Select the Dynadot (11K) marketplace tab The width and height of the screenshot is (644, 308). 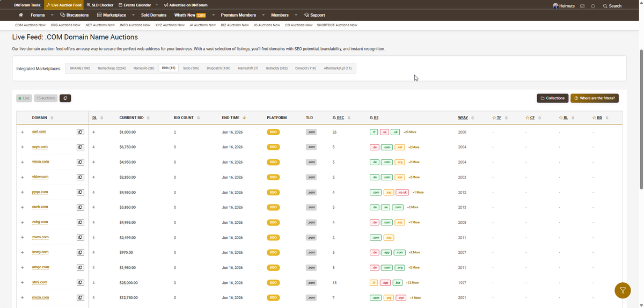306,68
